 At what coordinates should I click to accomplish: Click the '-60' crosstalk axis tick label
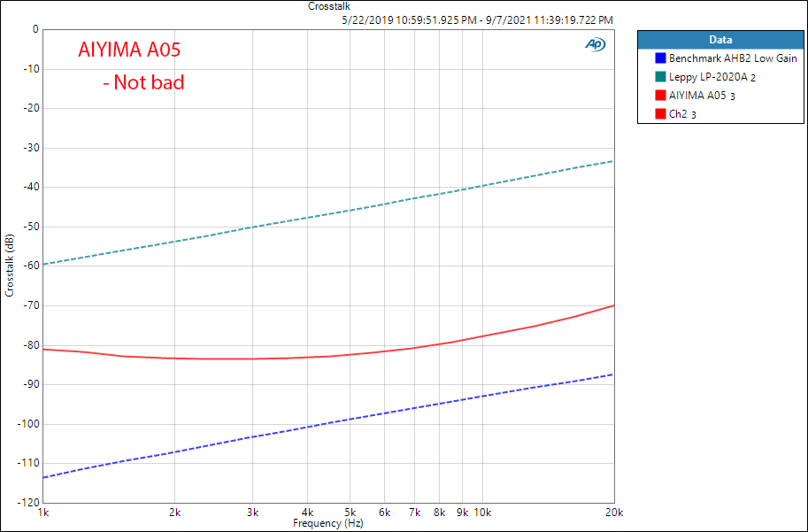click(x=30, y=266)
